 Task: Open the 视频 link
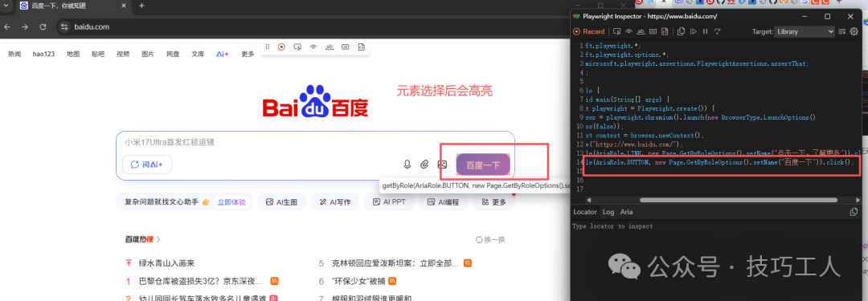tap(123, 55)
